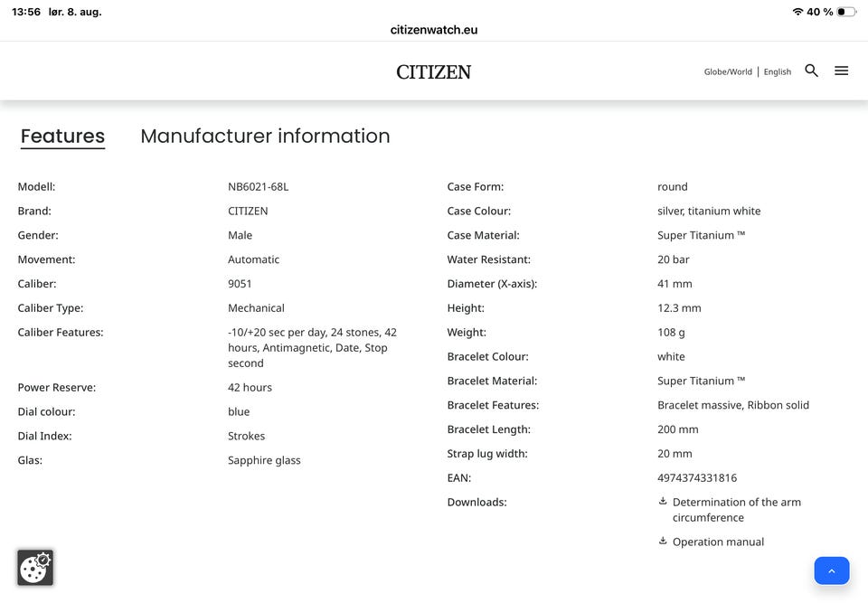Click the Case Form value round
The width and height of the screenshot is (868, 603).
672,186
